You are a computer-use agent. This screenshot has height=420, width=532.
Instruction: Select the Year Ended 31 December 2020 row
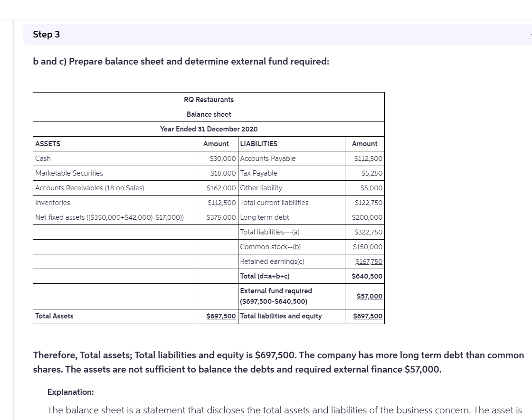tap(209, 129)
